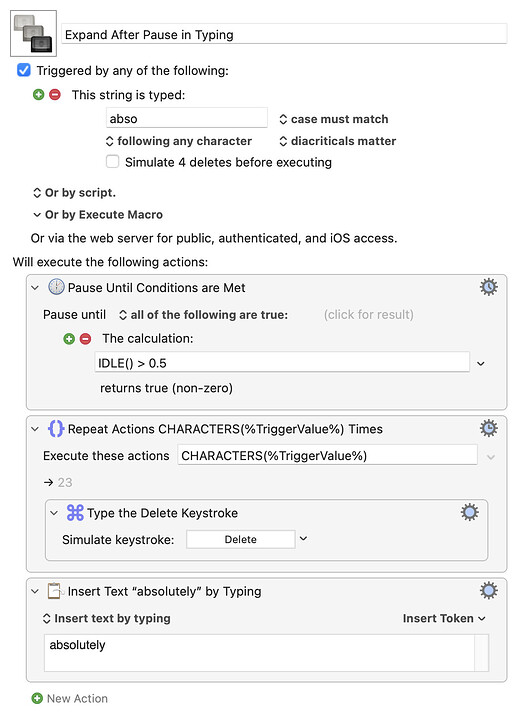Viewport: 517px width, 714px height.
Task: Open the diacriticals matter popup
Action: pos(338,141)
